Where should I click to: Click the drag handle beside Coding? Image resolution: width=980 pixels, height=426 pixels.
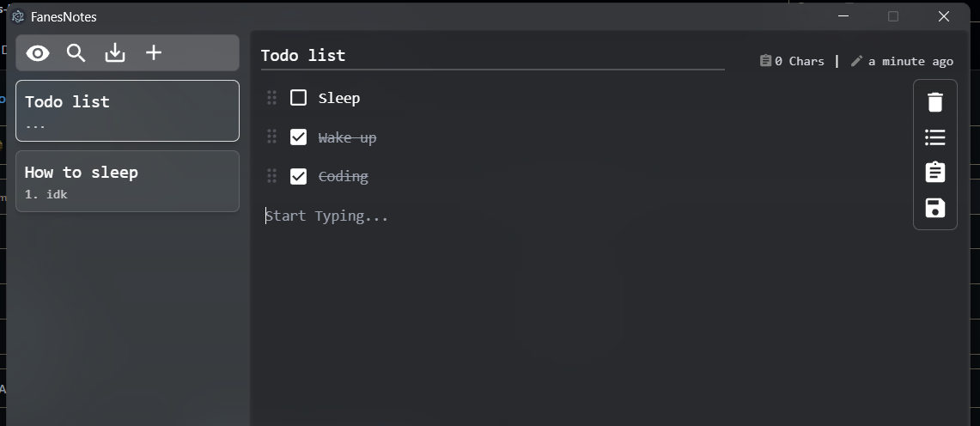click(272, 176)
